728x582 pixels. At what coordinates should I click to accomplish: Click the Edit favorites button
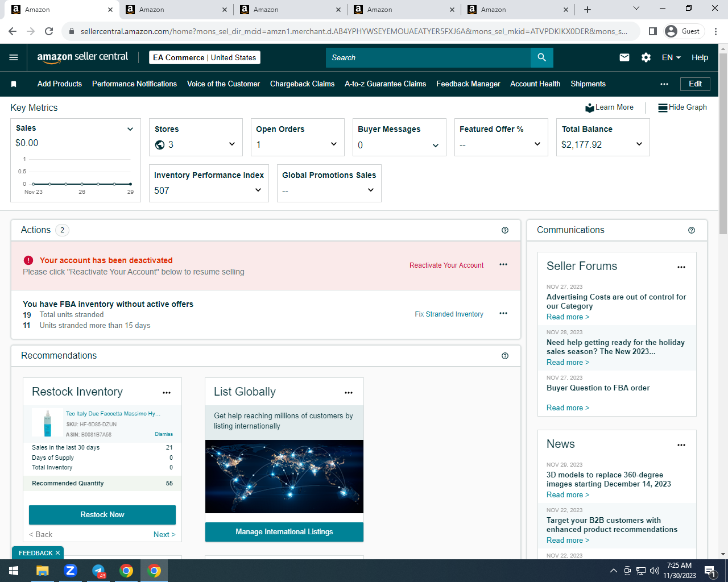(x=695, y=84)
